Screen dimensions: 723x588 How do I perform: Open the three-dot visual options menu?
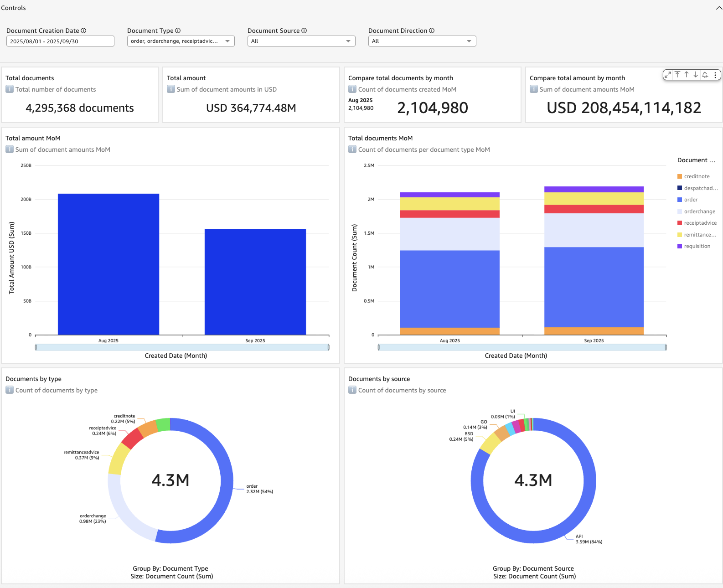(x=715, y=75)
